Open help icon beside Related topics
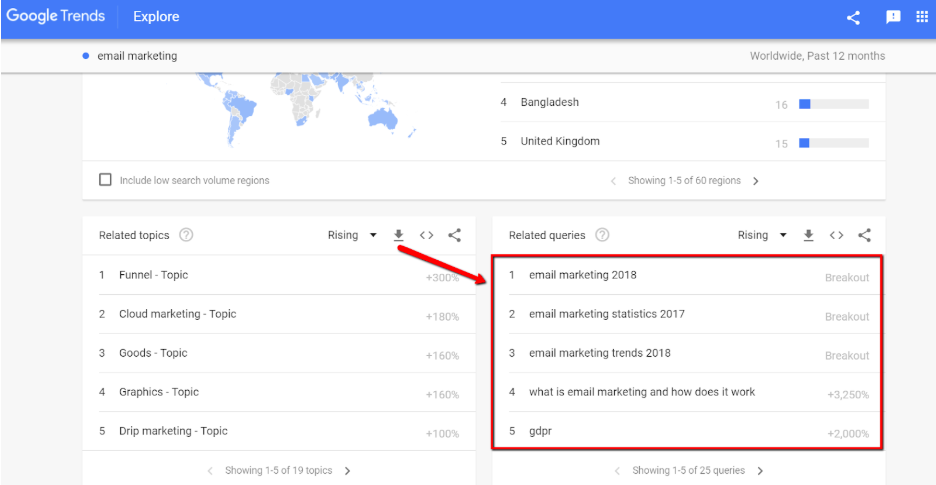Screen dimensions: 936x485 pyautogui.click(x=186, y=235)
